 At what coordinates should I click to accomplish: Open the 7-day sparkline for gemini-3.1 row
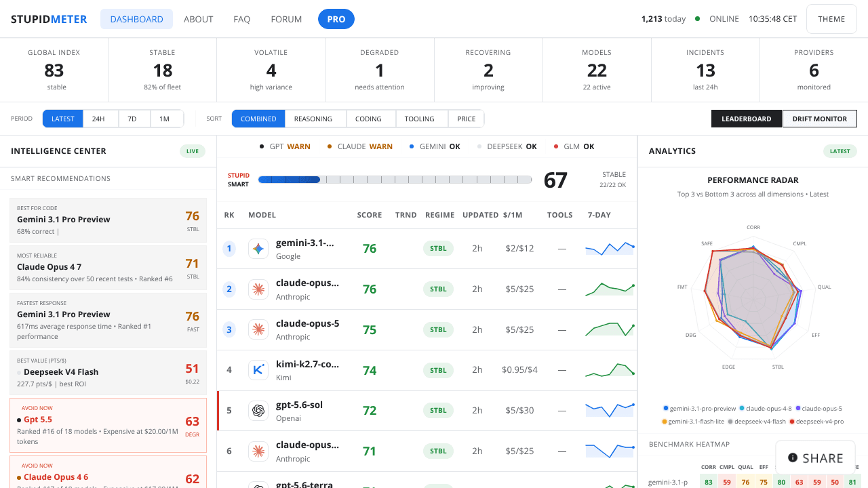pos(610,249)
